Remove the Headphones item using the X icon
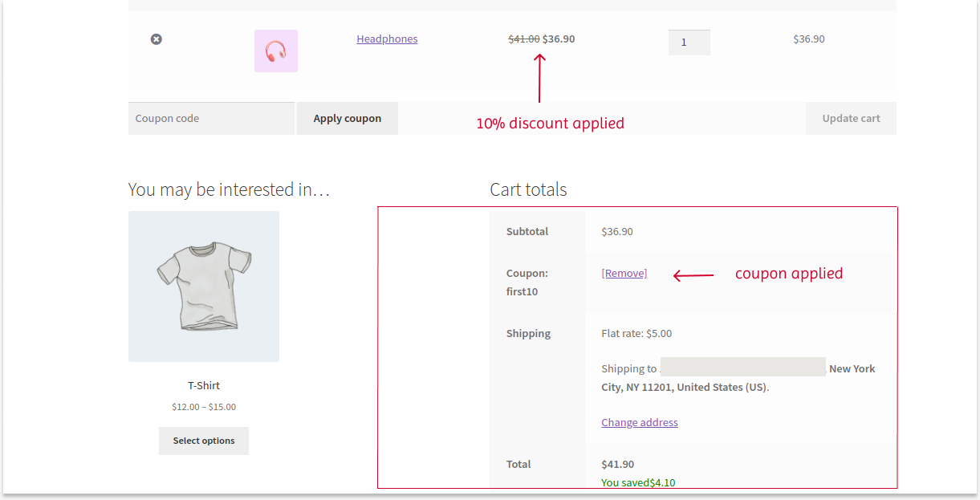980x500 pixels. [156, 39]
